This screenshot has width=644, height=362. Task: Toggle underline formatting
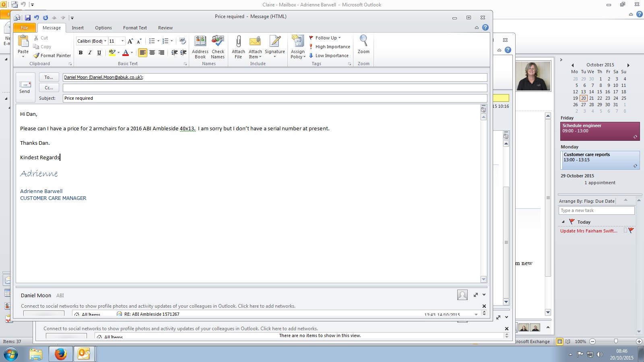(x=99, y=53)
